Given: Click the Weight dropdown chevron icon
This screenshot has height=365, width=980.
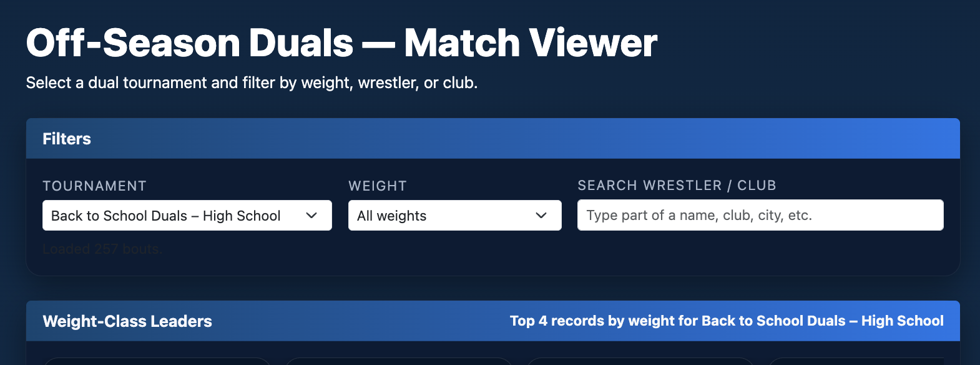Looking at the screenshot, I should click(541, 216).
